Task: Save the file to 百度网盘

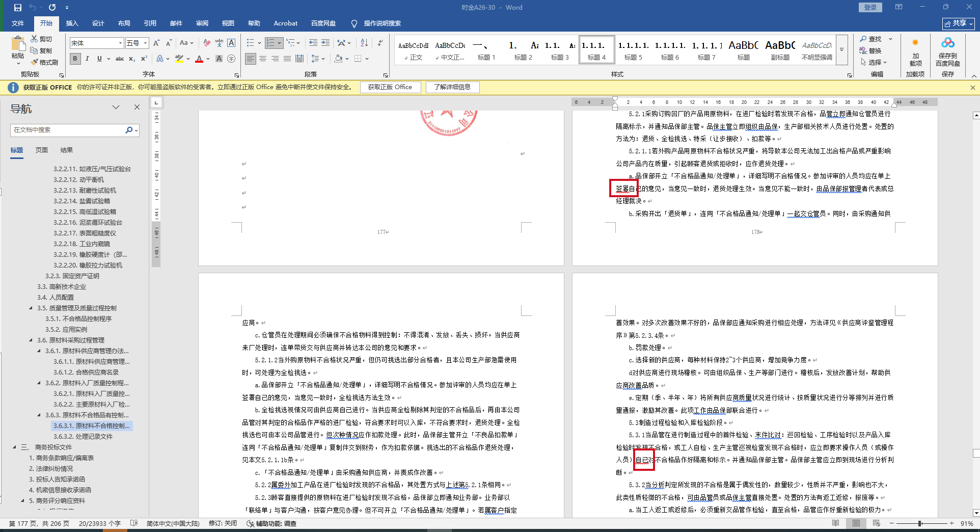Action: coord(947,52)
